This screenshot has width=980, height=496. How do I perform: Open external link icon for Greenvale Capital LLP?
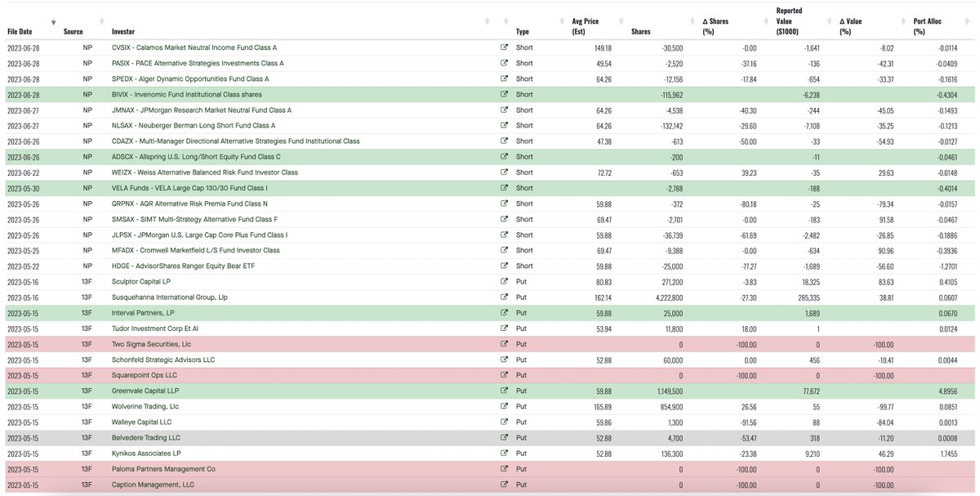coord(504,391)
